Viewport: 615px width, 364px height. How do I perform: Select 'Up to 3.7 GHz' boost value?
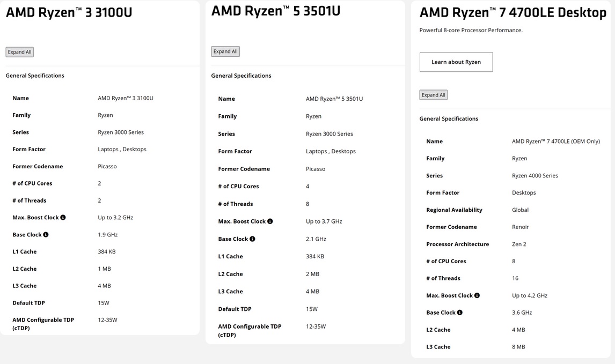324,221
